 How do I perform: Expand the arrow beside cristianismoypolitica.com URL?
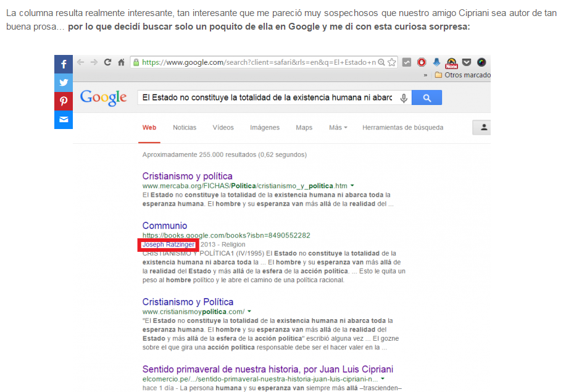pos(249,311)
